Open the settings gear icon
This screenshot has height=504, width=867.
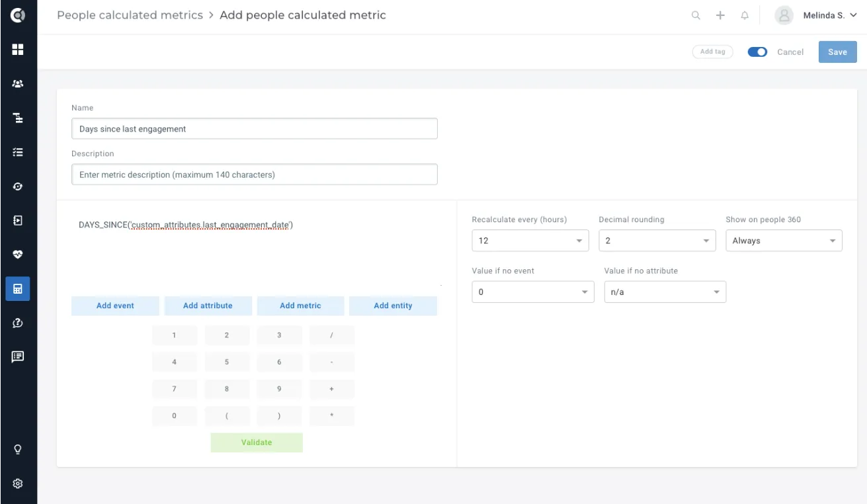[x=18, y=483]
